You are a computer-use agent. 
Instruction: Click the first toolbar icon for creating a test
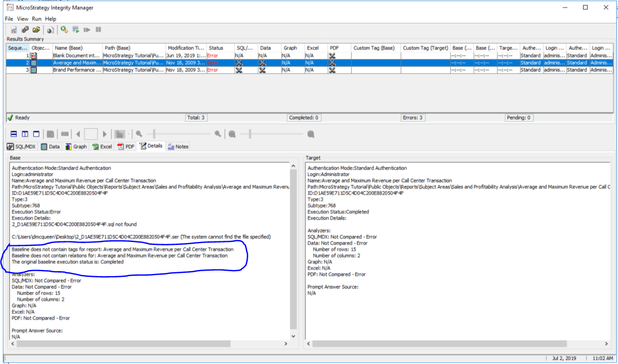[x=14, y=29]
